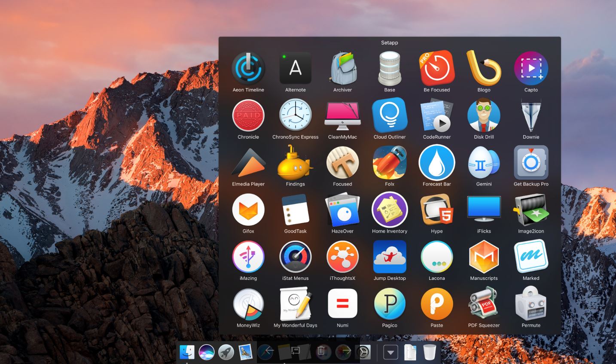Open Manuscripts
This screenshot has width=616, height=364.
[484, 257]
